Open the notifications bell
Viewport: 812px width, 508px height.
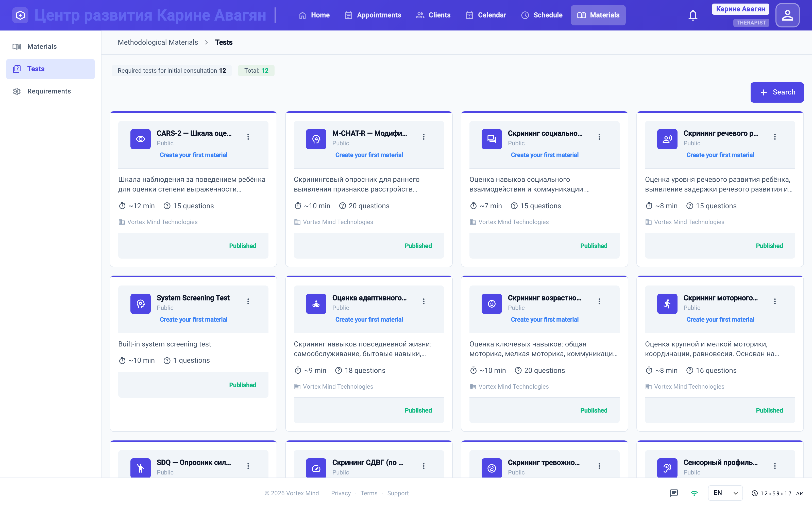click(x=693, y=15)
